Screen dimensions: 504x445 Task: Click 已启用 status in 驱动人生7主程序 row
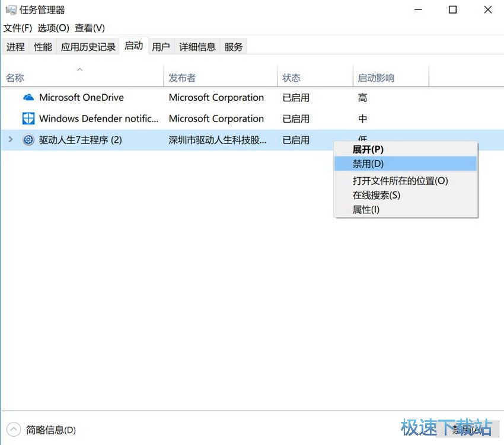click(296, 140)
